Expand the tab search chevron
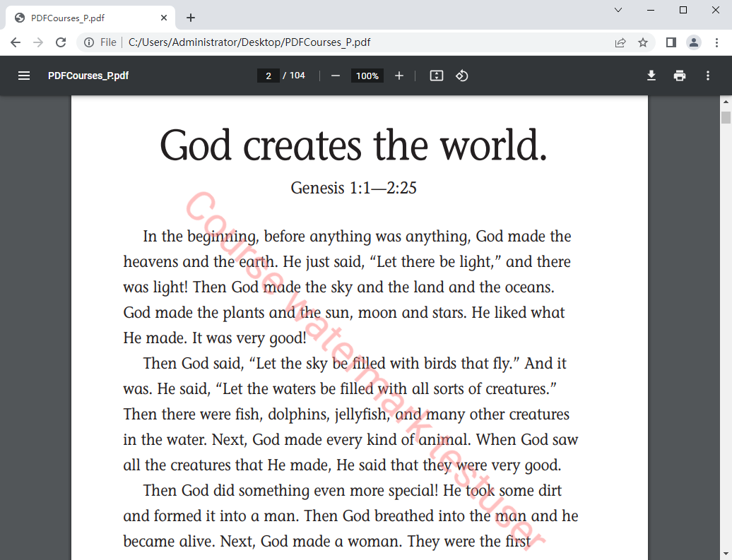The width and height of the screenshot is (732, 560). [618, 10]
